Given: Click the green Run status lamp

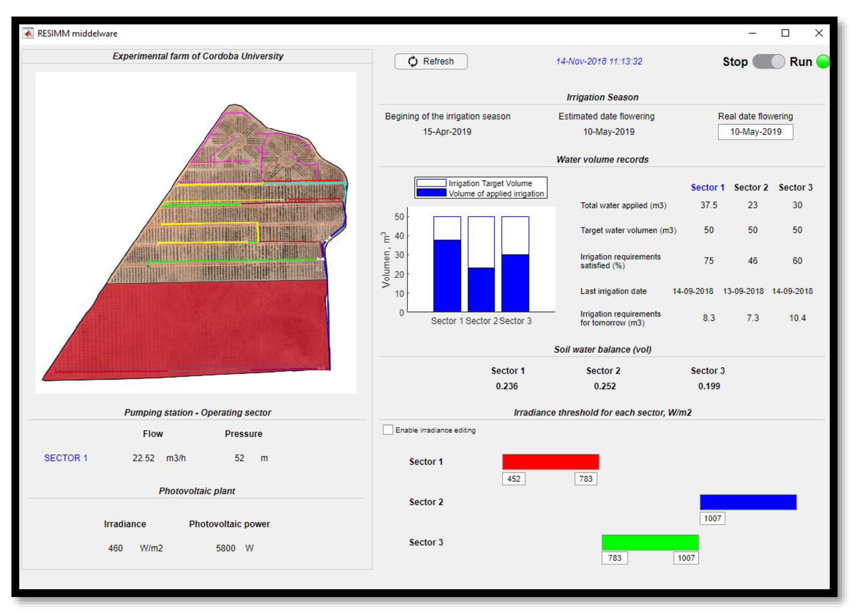Looking at the screenshot, I should 822,61.
